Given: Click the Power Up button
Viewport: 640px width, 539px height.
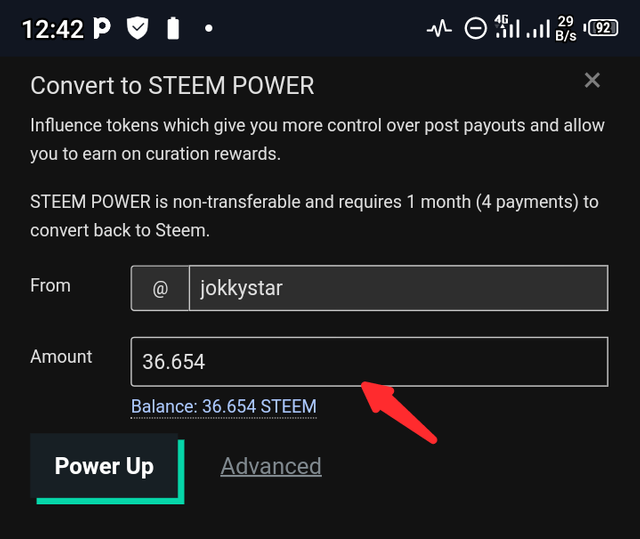Looking at the screenshot, I should pyautogui.click(x=105, y=466).
